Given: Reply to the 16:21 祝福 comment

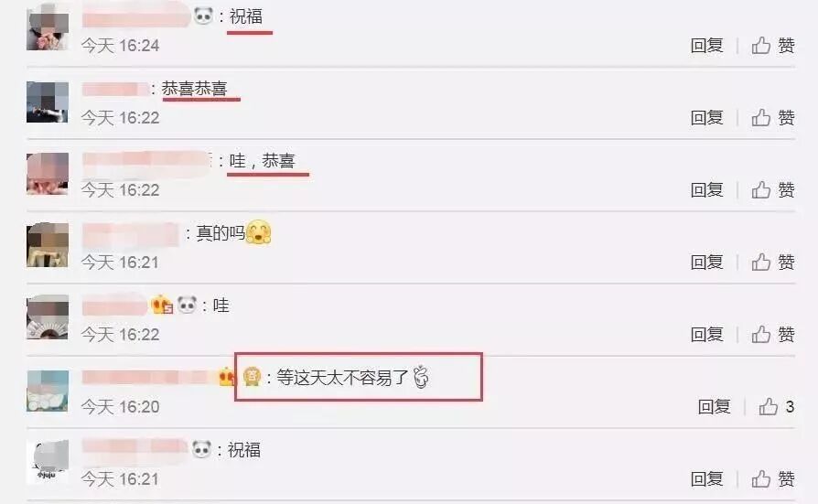Looking at the screenshot, I should coord(707,478).
